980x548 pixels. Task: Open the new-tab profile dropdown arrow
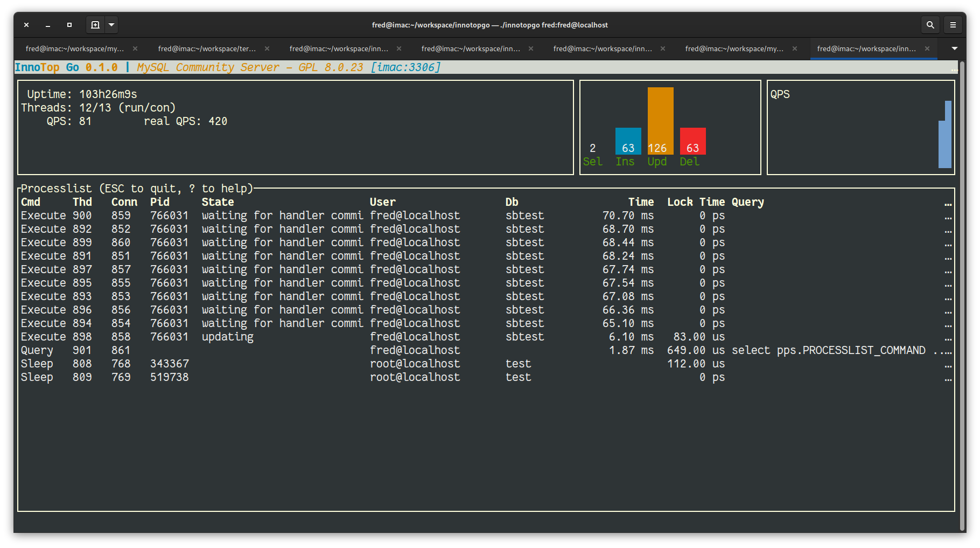[111, 25]
